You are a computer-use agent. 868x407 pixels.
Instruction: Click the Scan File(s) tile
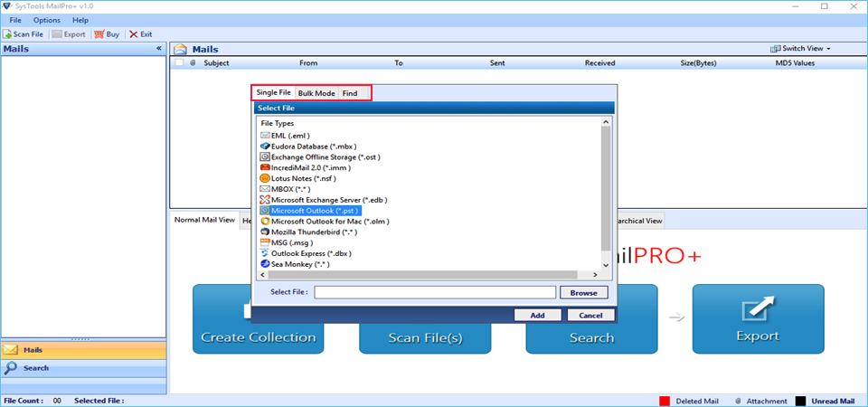tap(425, 337)
